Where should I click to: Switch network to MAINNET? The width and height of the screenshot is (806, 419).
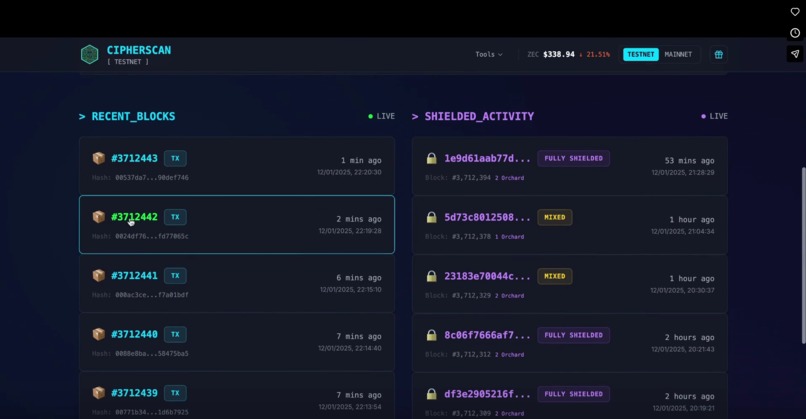tap(678, 54)
